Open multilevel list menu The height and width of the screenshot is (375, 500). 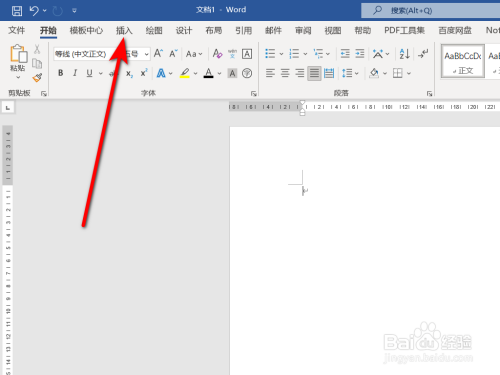click(318, 54)
